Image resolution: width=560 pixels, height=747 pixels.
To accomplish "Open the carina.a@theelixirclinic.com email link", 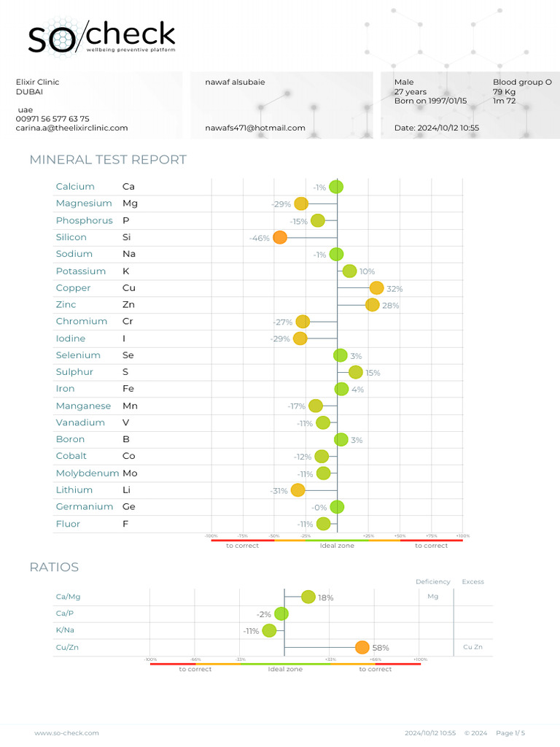I will pyautogui.click(x=71, y=128).
